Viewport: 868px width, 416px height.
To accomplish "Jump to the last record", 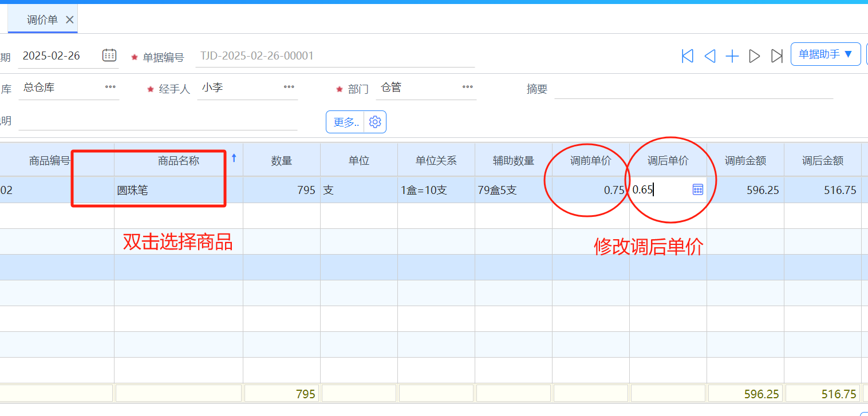I will 777,56.
